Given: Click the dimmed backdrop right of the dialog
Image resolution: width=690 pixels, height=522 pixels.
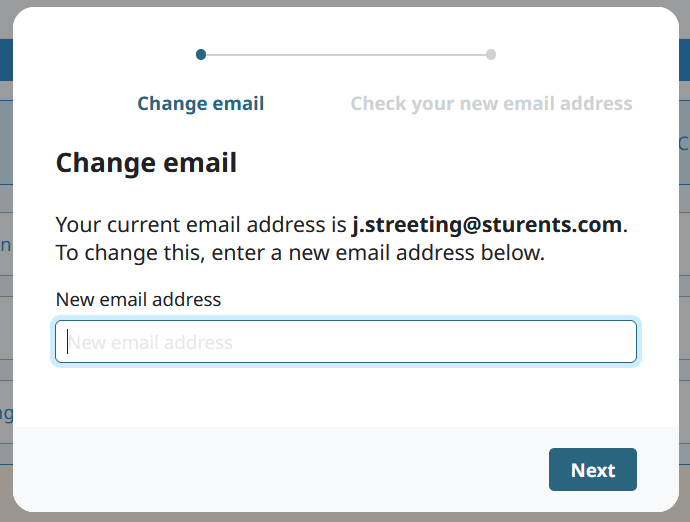Looking at the screenshot, I should [684, 300].
